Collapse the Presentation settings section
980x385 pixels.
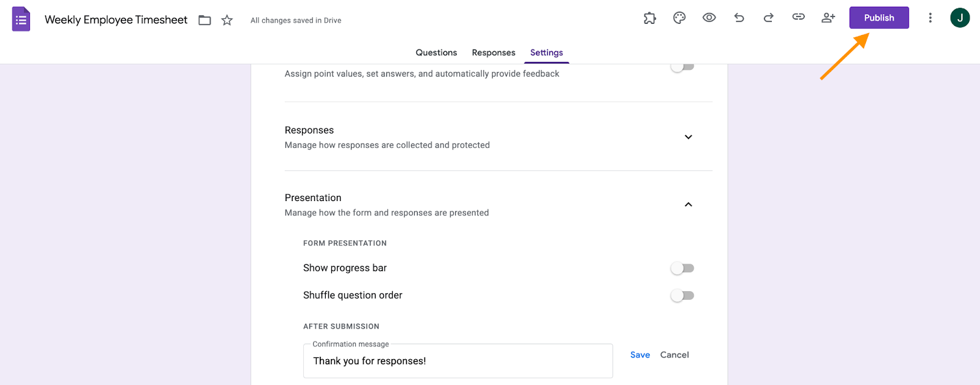pyautogui.click(x=688, y=205)
